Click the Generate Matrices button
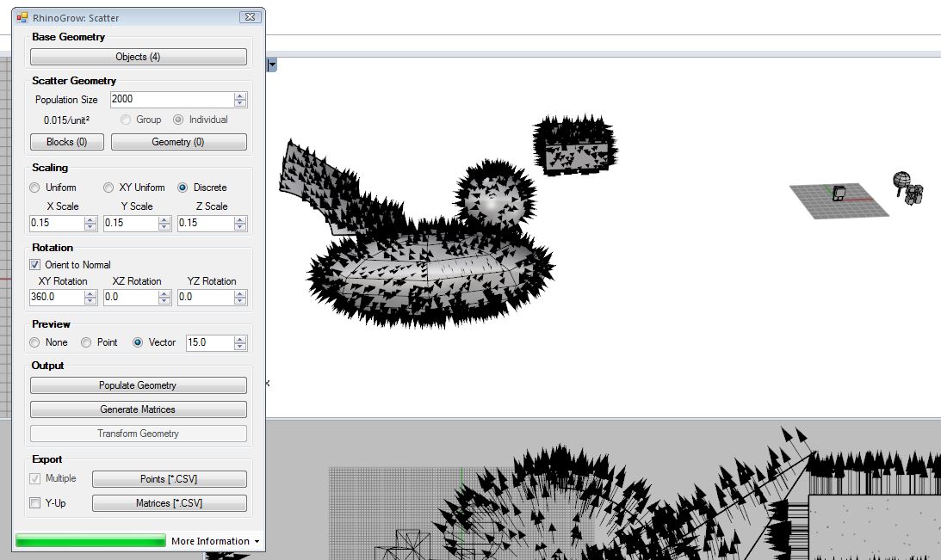 coord(138,409)
